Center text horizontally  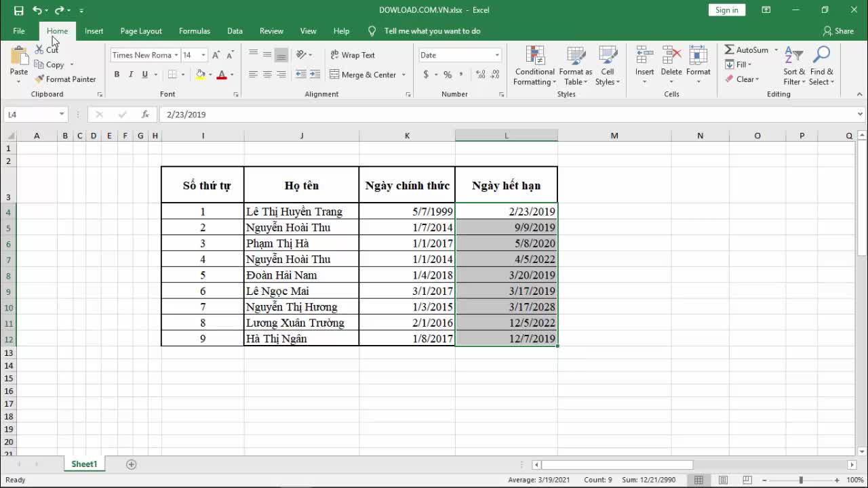[x=267, y=75]
